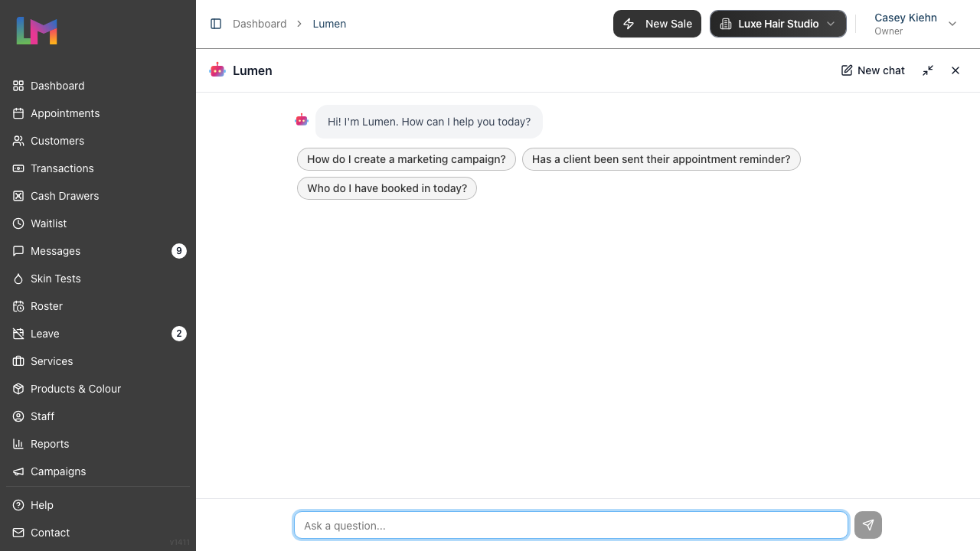Open the Roster page

(x=98, y=306)
